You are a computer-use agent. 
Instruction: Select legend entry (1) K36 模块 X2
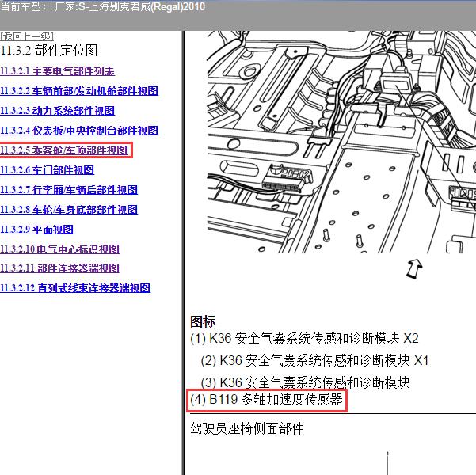[x=304, y=338]
